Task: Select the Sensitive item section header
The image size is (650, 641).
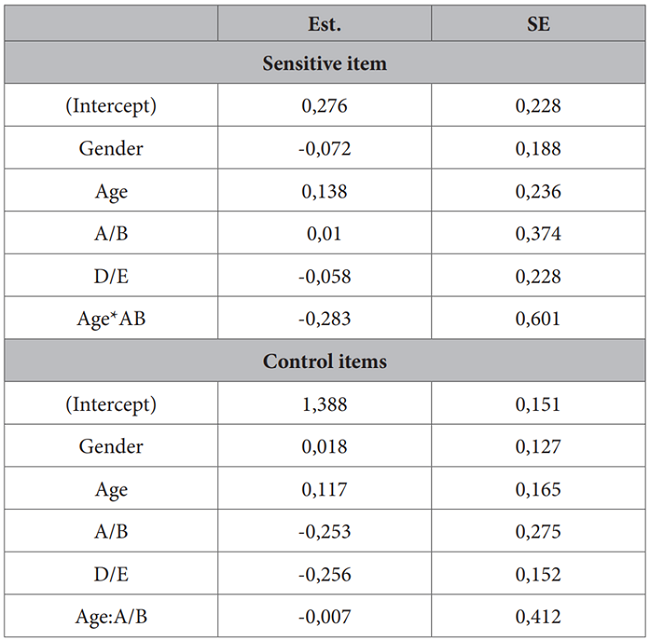Action: pos(324,63)
